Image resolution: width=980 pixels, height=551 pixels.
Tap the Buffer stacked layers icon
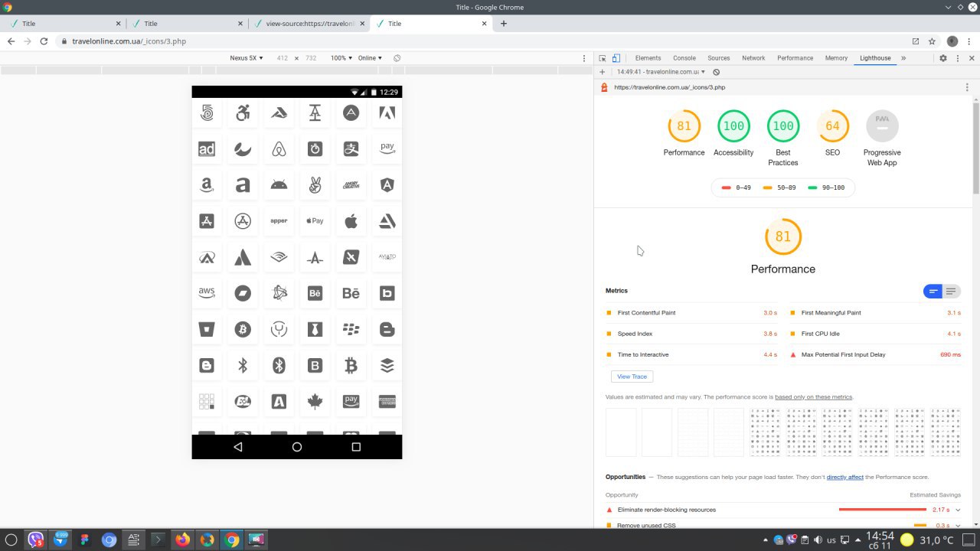[387, 366]
